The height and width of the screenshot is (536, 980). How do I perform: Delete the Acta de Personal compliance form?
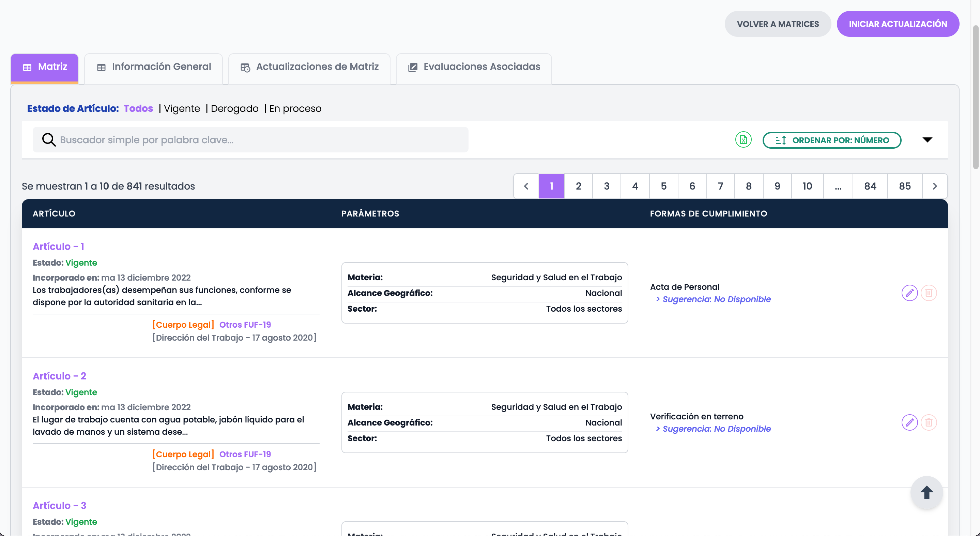pyautogui.click(x=929, y=293)
